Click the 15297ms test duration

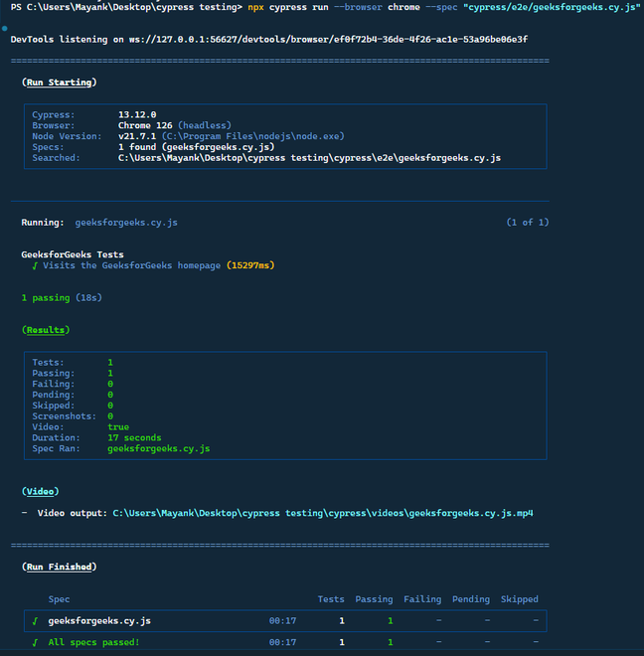click(250, 265)
